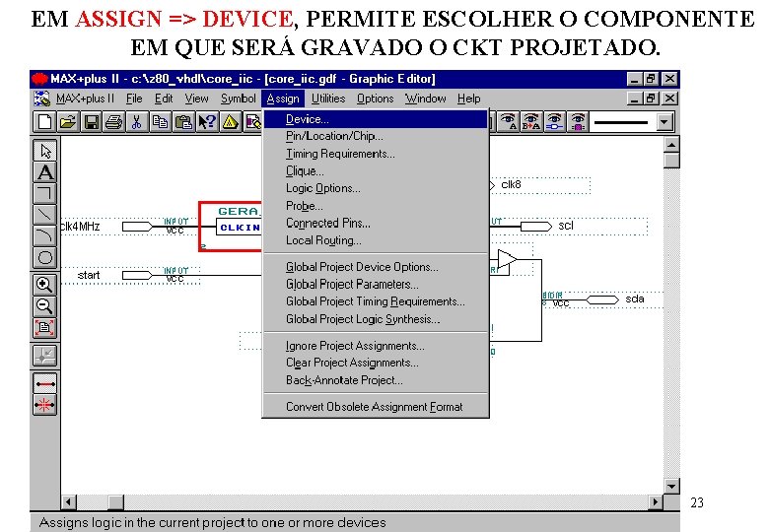The width and height of the screenshot is (769, 532).
Task: Toggle rubberbanding on with red line icon
Action: coord(45,383)
